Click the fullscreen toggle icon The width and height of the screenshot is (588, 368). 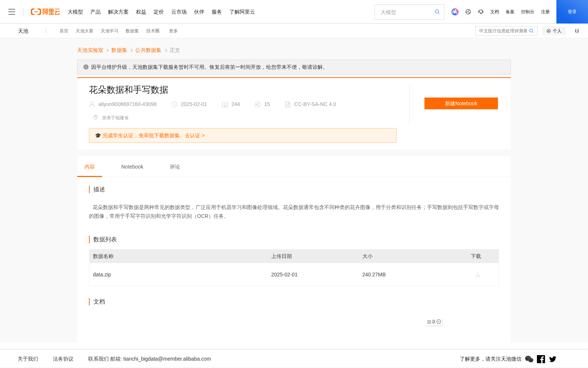click(x=577, y=31)
